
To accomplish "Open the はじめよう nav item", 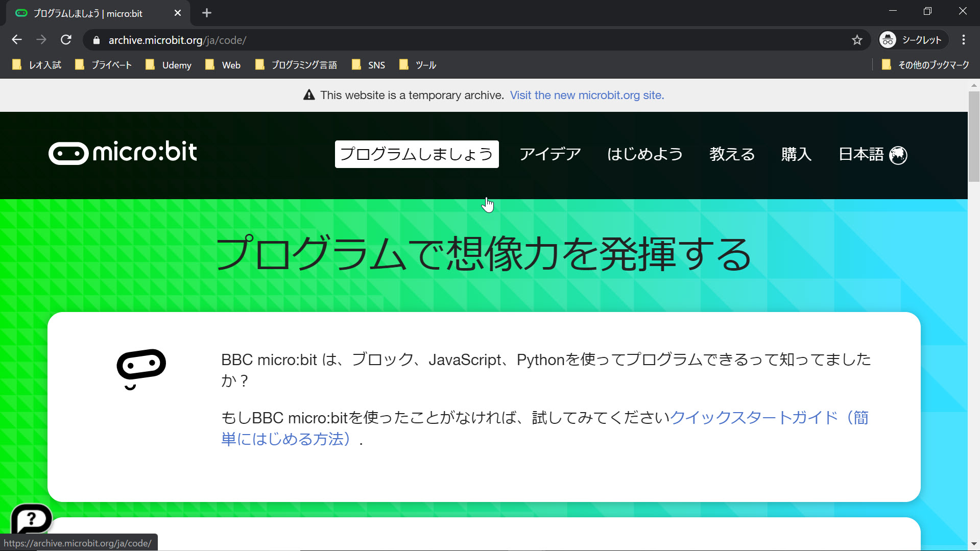I will click(645, 154).
